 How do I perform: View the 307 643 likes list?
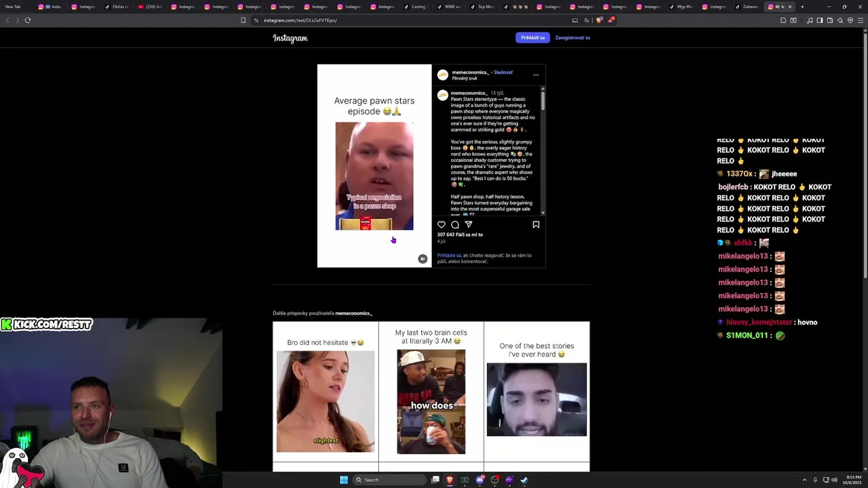(x=460, y=235)
